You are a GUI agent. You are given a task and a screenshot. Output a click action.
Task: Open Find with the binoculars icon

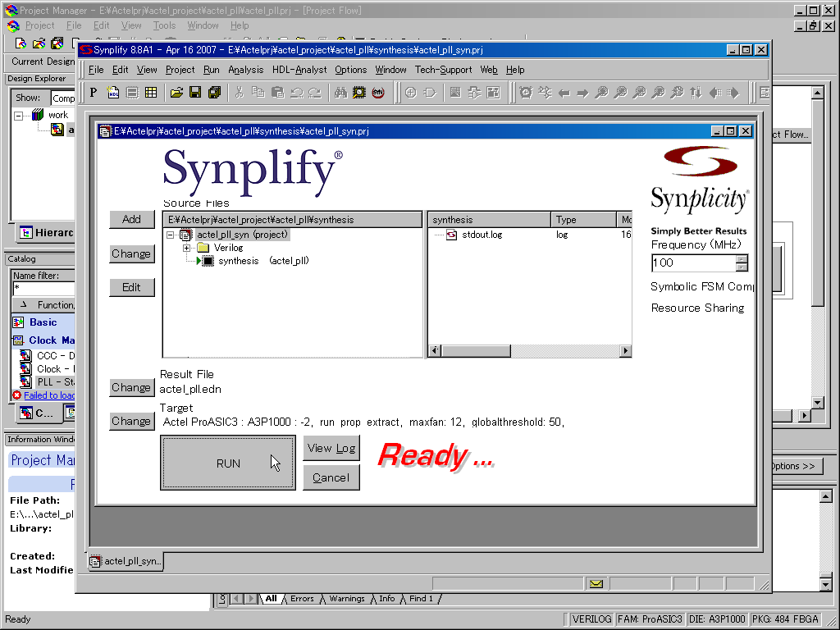340,93
